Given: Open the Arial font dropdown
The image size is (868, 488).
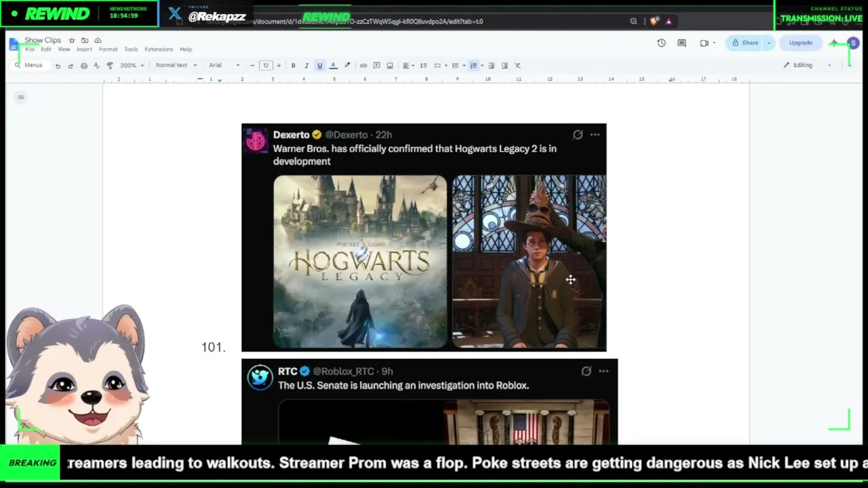Looking at the screenshot, I should click(x=224, y=66).
